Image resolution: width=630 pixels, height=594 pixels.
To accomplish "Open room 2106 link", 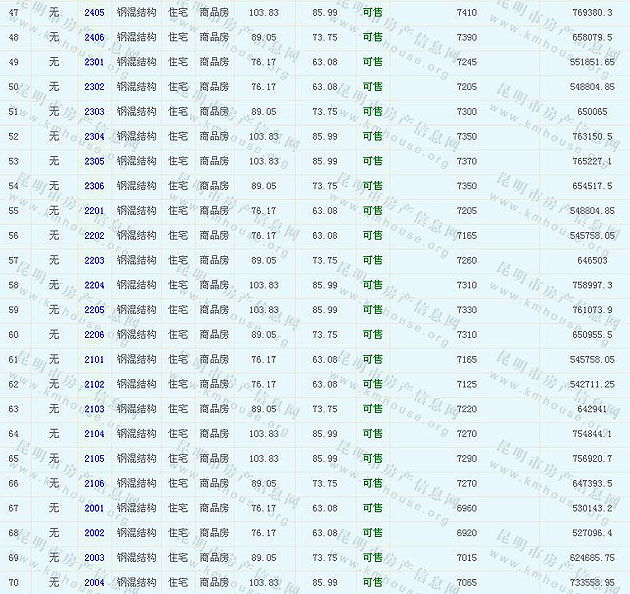I will click(x=94, y=483).
